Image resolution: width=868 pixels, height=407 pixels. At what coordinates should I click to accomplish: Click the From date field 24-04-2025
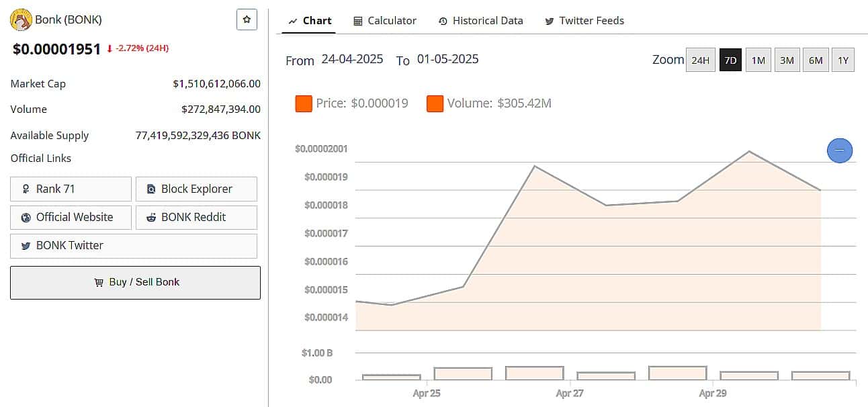pos(352,59)
